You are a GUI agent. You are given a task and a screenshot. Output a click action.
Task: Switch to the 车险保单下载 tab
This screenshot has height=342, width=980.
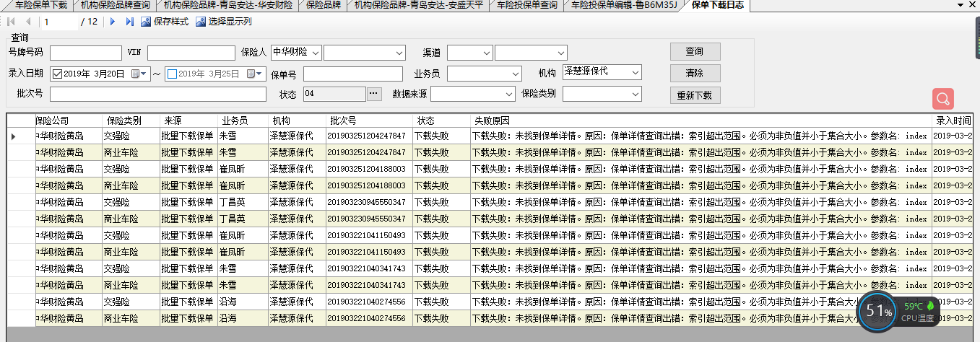40,6
